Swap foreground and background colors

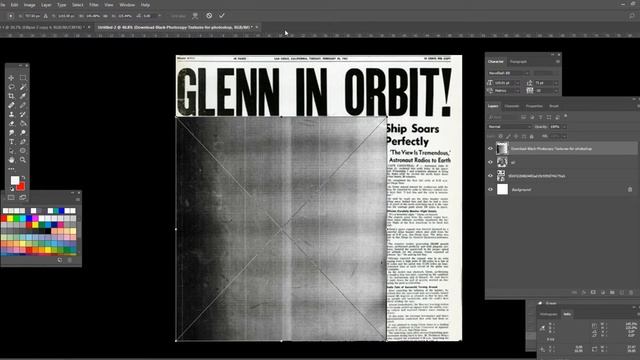click(23, 178)
